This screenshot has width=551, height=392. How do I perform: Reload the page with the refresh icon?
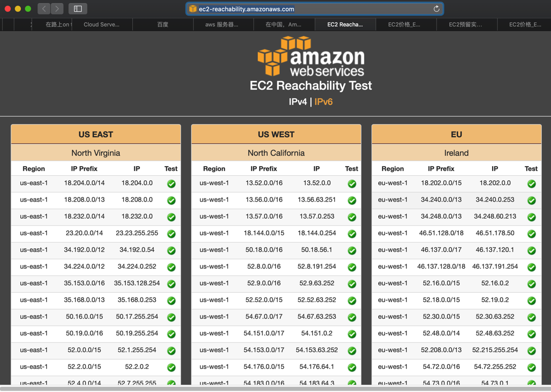[436, 9]
